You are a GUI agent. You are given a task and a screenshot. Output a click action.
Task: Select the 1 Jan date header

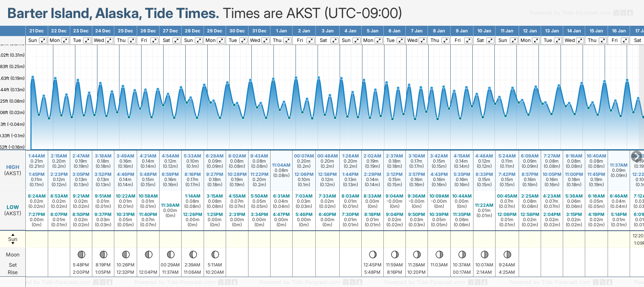click(281, 31)
